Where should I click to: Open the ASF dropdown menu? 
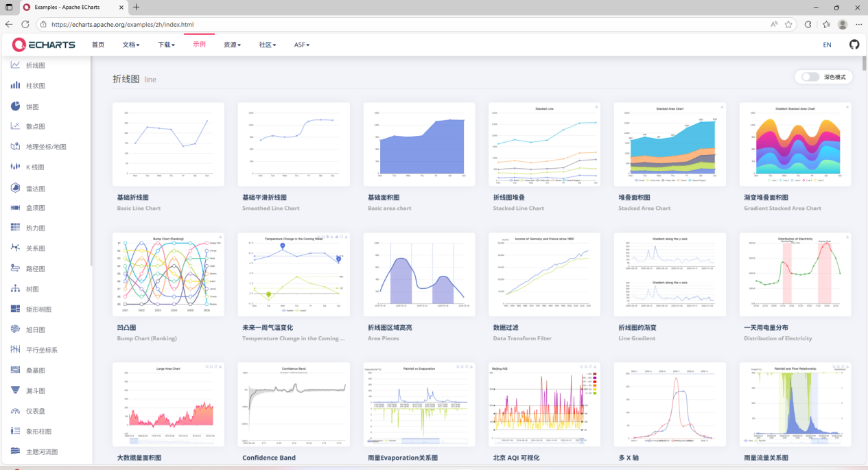tap(302, 45)
